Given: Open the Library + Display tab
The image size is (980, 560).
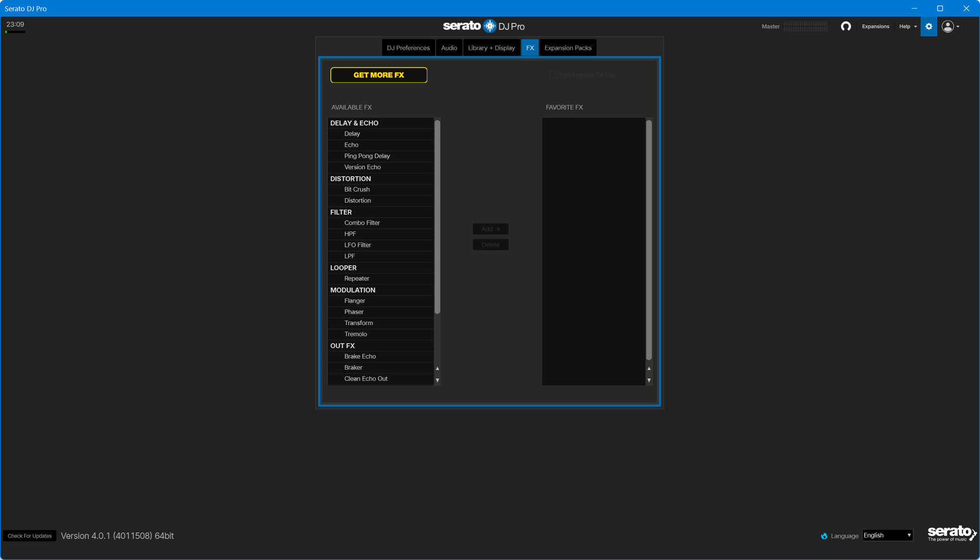Looking at the screenshot, I should [491, 48].
